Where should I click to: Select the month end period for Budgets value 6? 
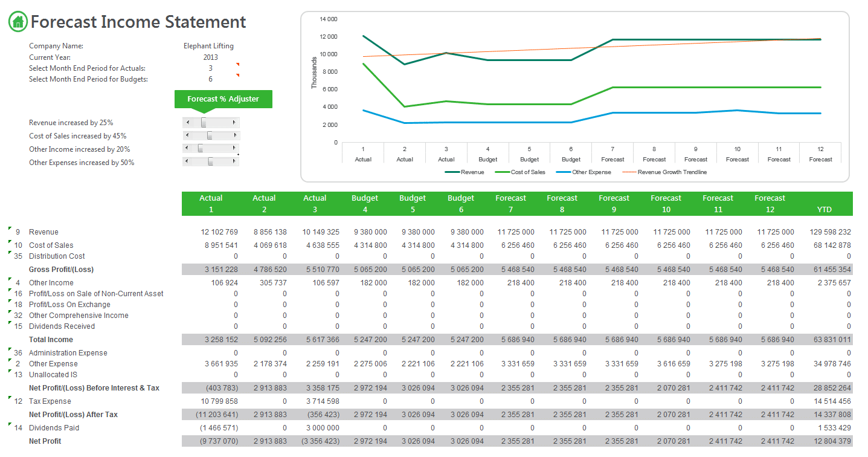point(210,79)
